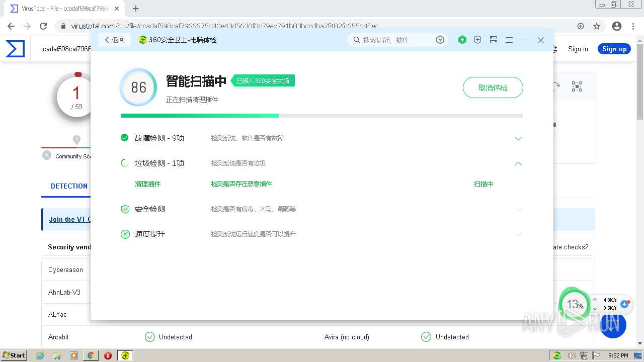Click the 清理插件 scan item

pyautogui.click(x=148, y=184)
